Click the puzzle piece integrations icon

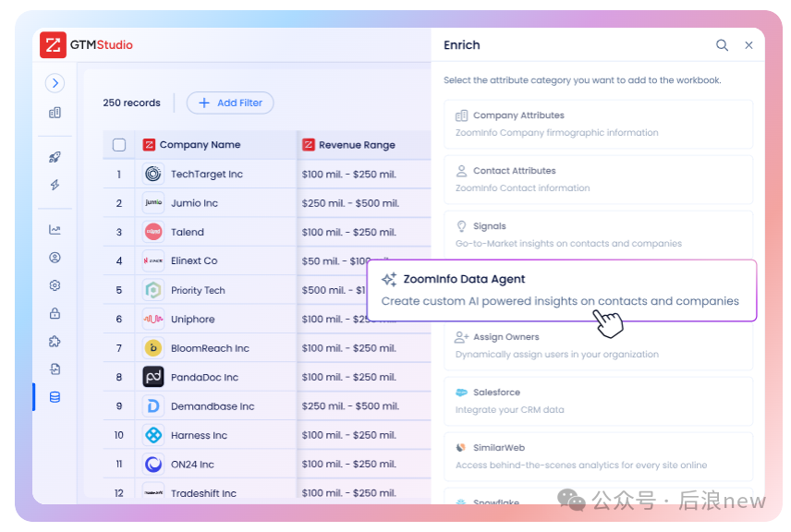[55, 342]
